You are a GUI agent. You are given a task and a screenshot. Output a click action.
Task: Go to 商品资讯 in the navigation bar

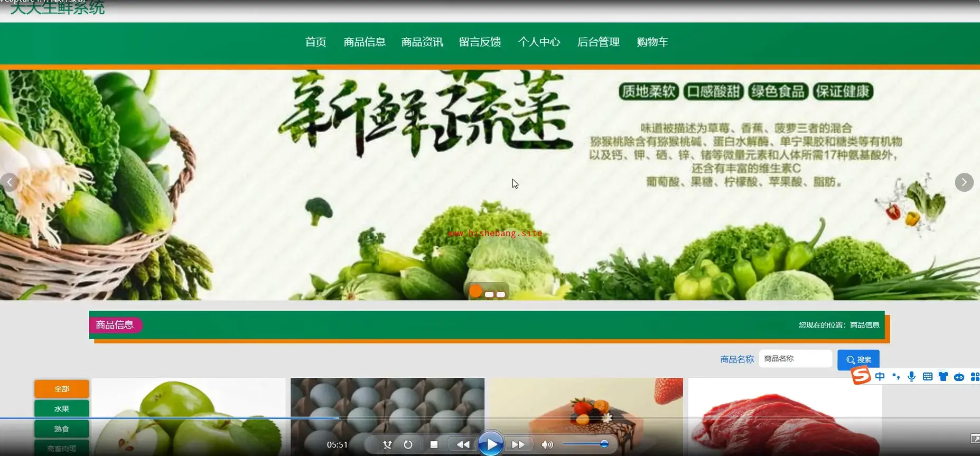pyautogui.click(x=422, y=42)
